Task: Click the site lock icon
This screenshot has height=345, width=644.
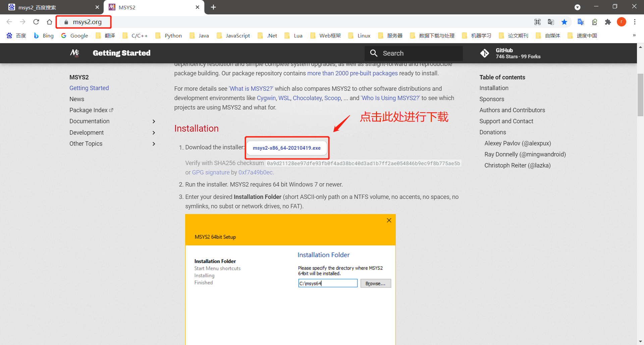Action: click(66, 22)
